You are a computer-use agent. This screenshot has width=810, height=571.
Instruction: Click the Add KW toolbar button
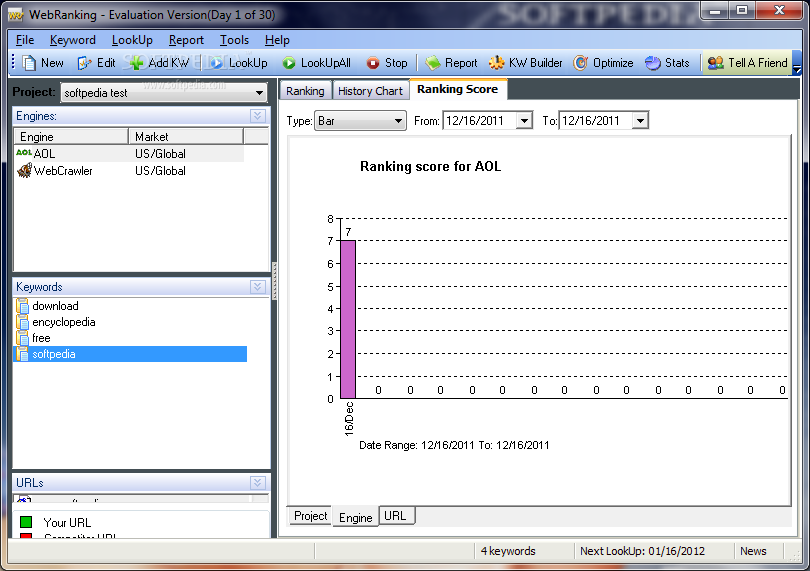159,63
